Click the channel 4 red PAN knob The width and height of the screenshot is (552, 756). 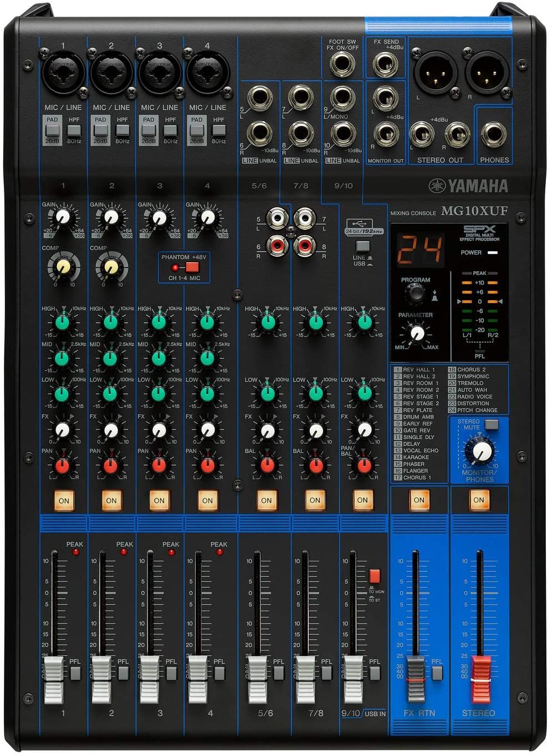(x=207, y=465)
